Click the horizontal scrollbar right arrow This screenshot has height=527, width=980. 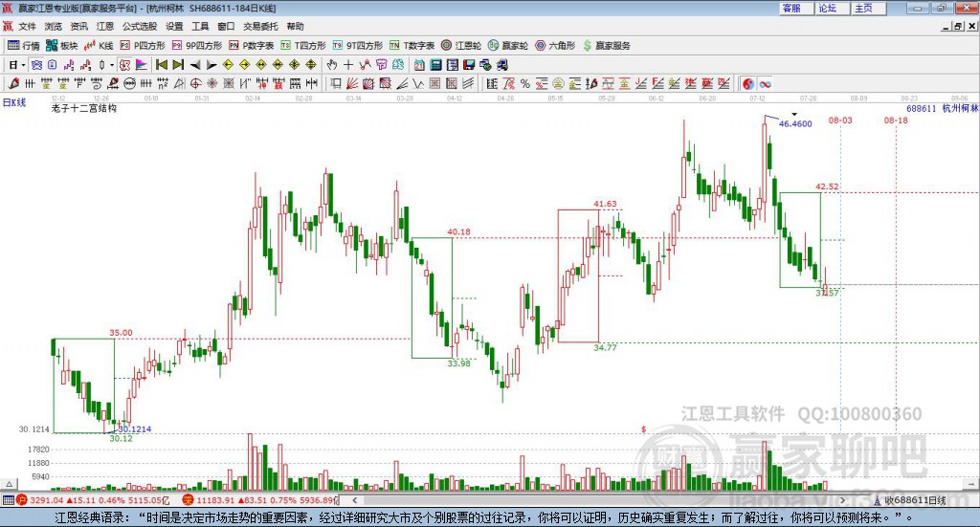coord(842,500)
